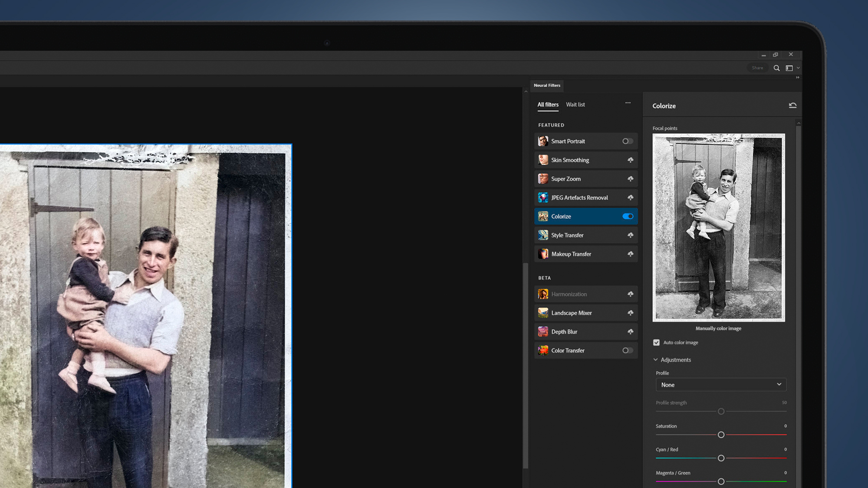Expand the Adjustments section
This screenshot has height=488, width=868.
click(x=656, y=359)
